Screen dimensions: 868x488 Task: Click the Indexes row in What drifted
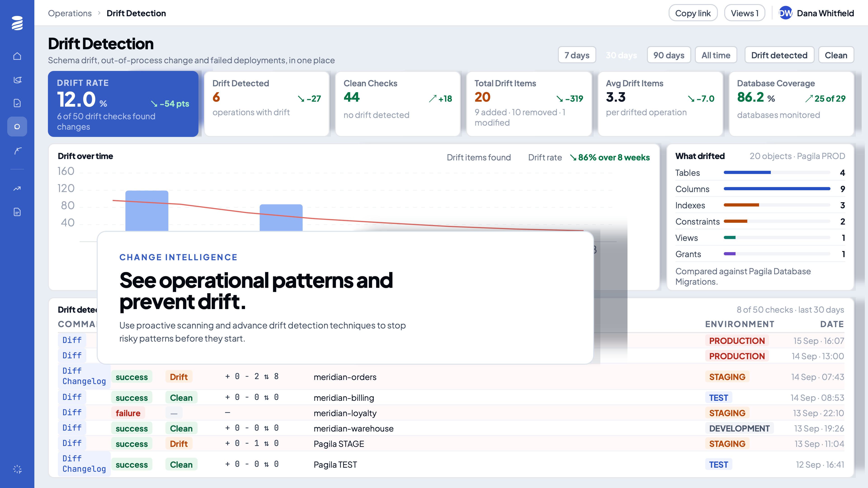pos(760,205)
